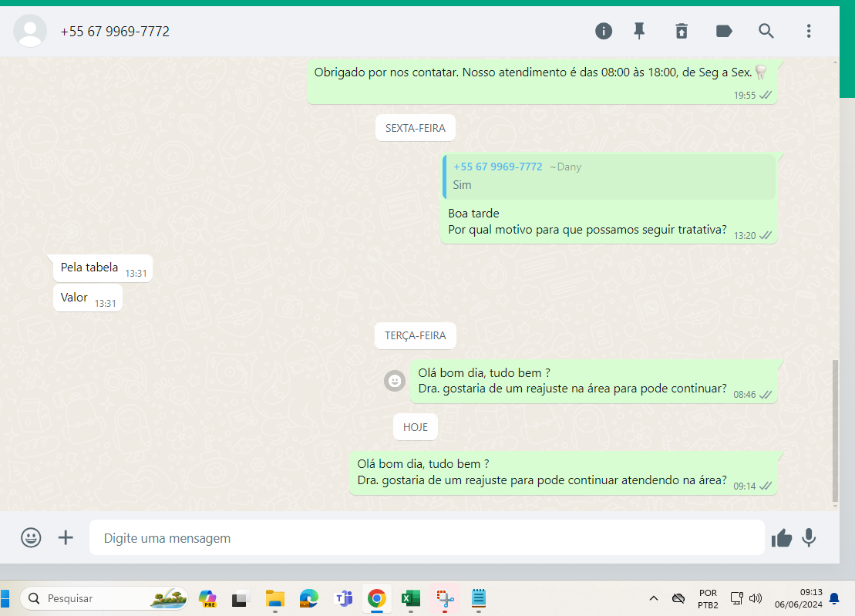855x616 pixels.
Task: Open Microsoft Teams from taskbar
Action: click(x=343, y=598)
